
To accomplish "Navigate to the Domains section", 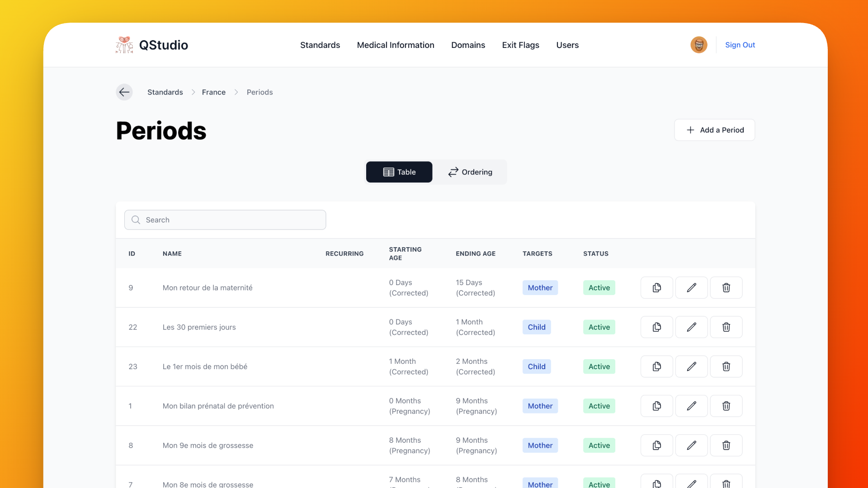I will coord(468,45).
